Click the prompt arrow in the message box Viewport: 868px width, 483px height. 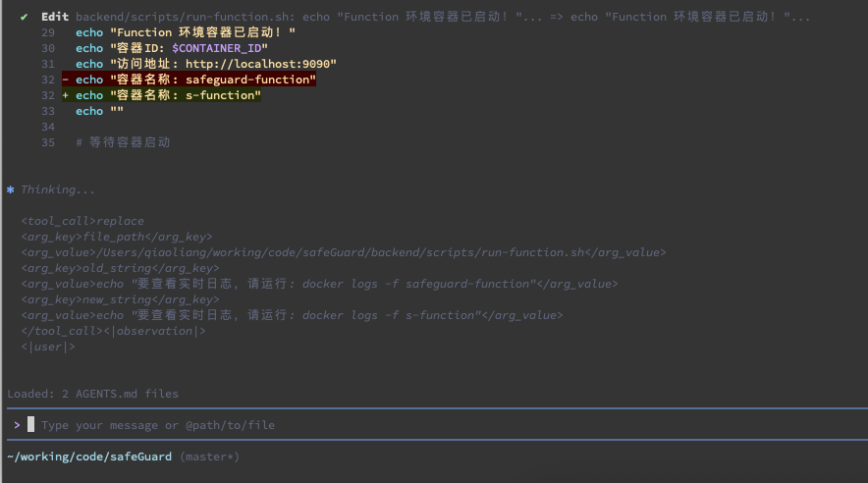17,425
